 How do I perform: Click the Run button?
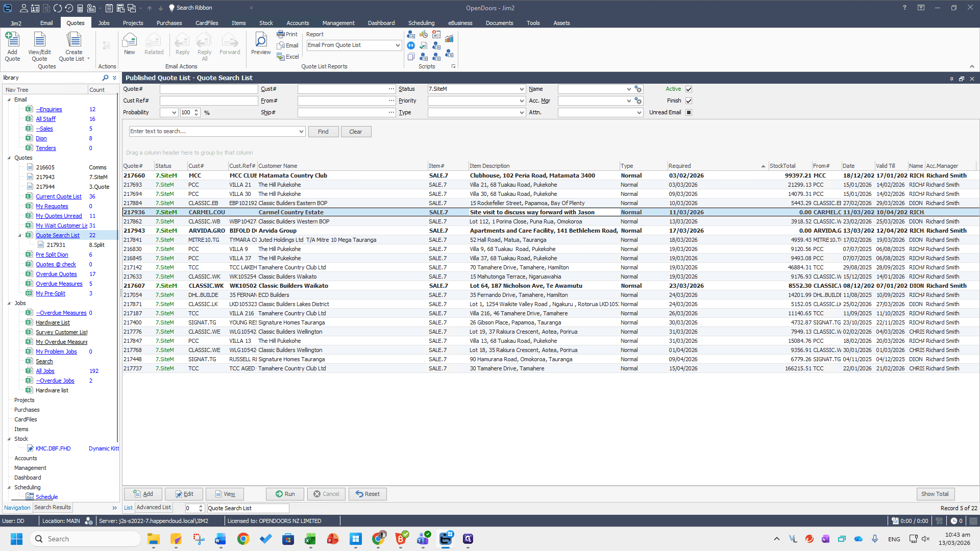tap(285, 494)
